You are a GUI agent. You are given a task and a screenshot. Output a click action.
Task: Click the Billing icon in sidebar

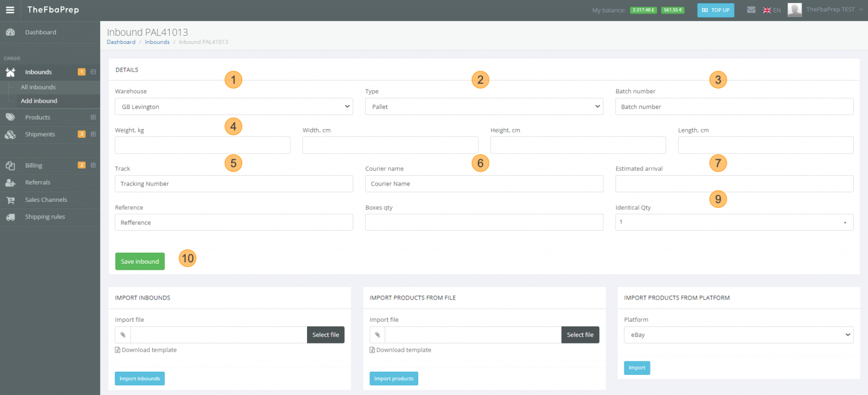[10, 165]
